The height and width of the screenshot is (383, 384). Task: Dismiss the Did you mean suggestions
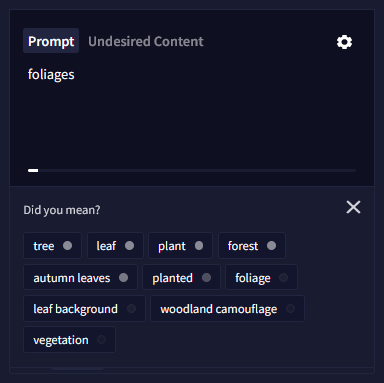click(353, 207)
